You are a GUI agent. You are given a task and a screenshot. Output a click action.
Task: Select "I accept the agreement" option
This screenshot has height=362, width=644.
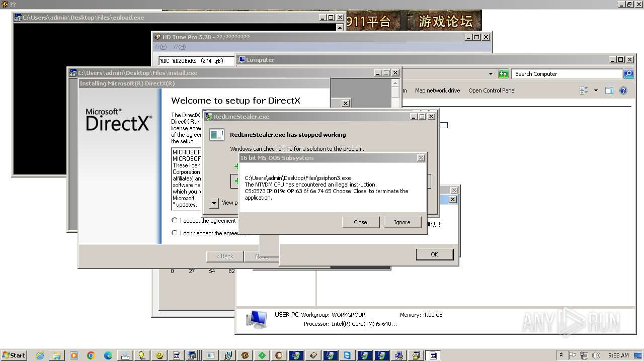click(175, 220)
